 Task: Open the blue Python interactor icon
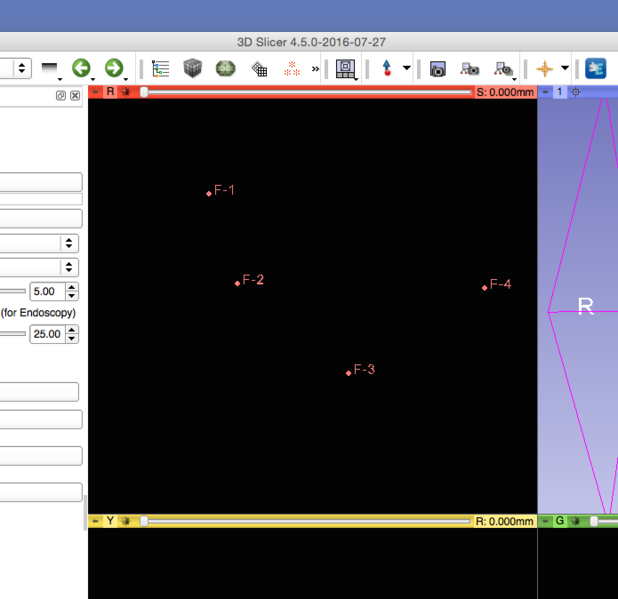(x=596, y=69)
